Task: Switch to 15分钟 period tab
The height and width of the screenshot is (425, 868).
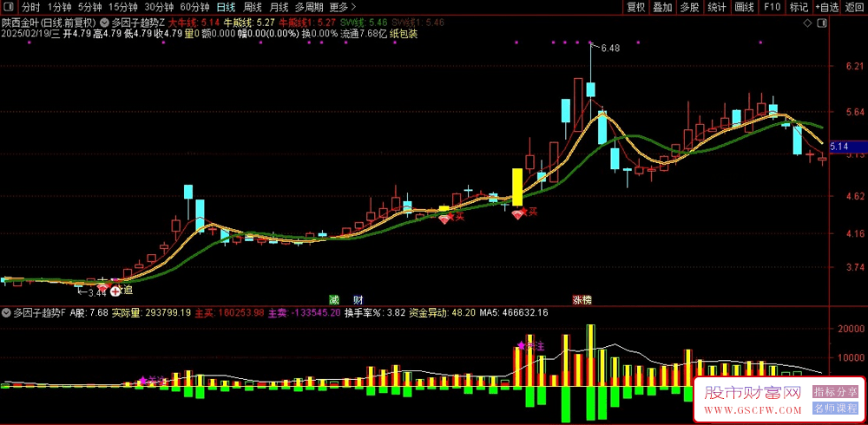Action: point(123,7)
